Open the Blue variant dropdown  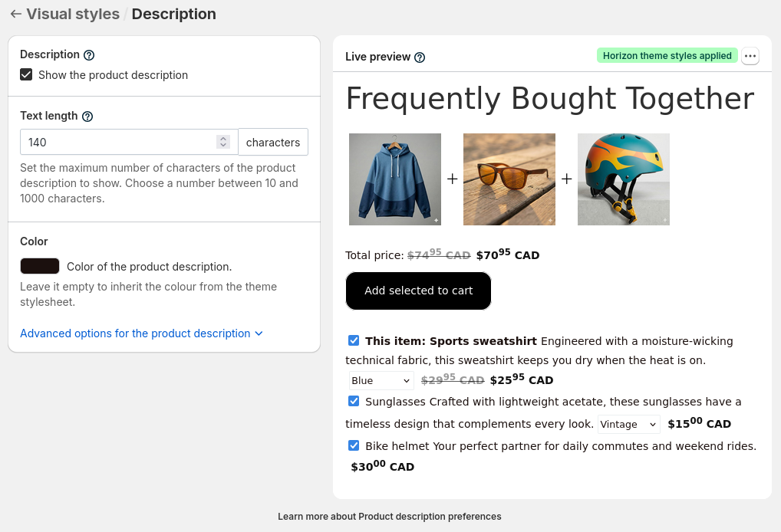pyautogui.click(x=381, y=380)
